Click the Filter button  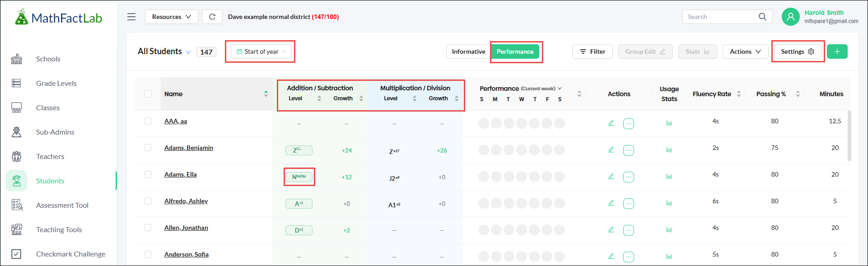pyautogui.click(x=593, y=51)
